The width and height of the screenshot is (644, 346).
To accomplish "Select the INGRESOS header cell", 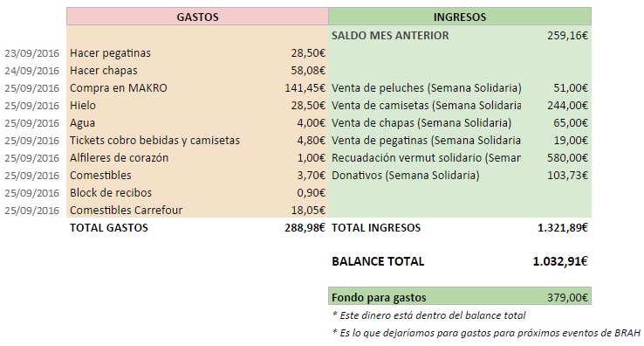I will coord(460,17).
